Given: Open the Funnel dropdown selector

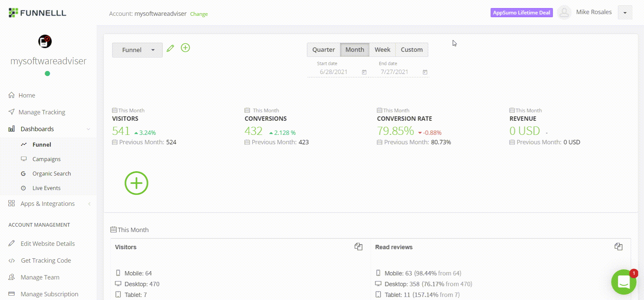Looking at the screenshot, I should click(x=137, y=50).
